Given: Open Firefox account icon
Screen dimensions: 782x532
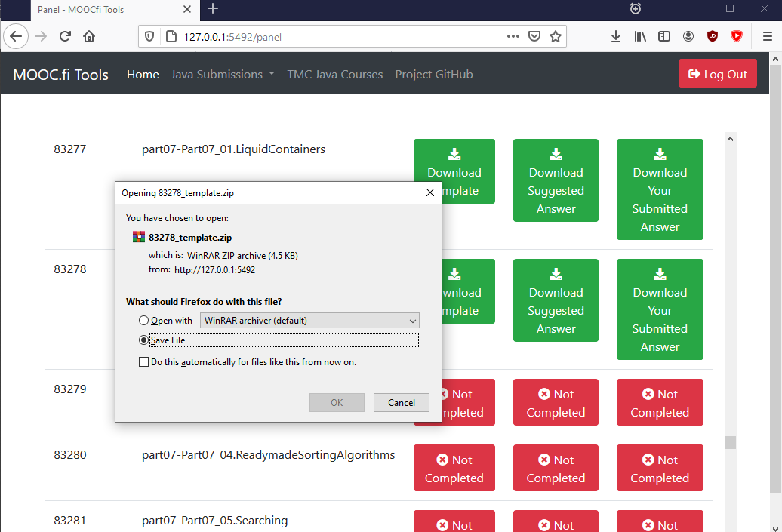Looking at the screenshot, I should (688, 36).
